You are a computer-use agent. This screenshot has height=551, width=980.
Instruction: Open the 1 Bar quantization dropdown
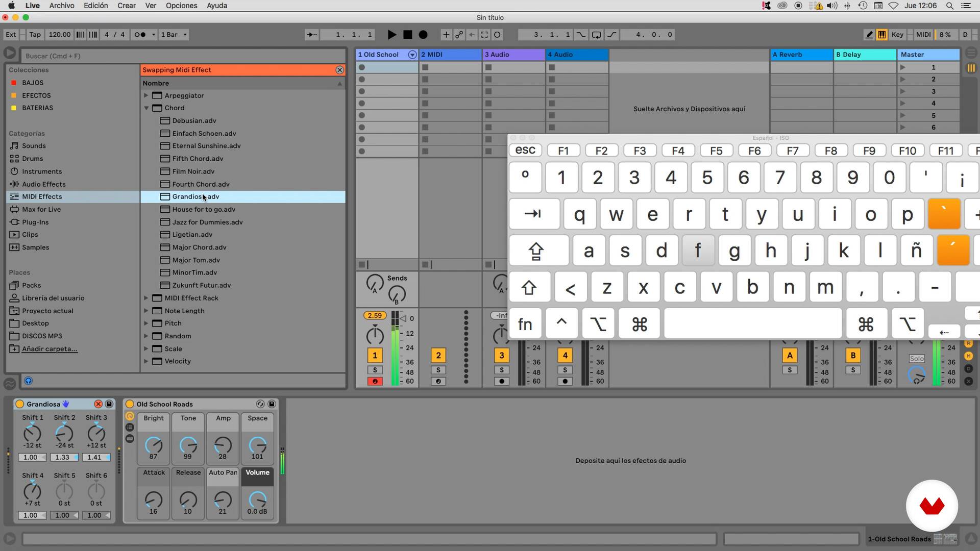[174, 35]
